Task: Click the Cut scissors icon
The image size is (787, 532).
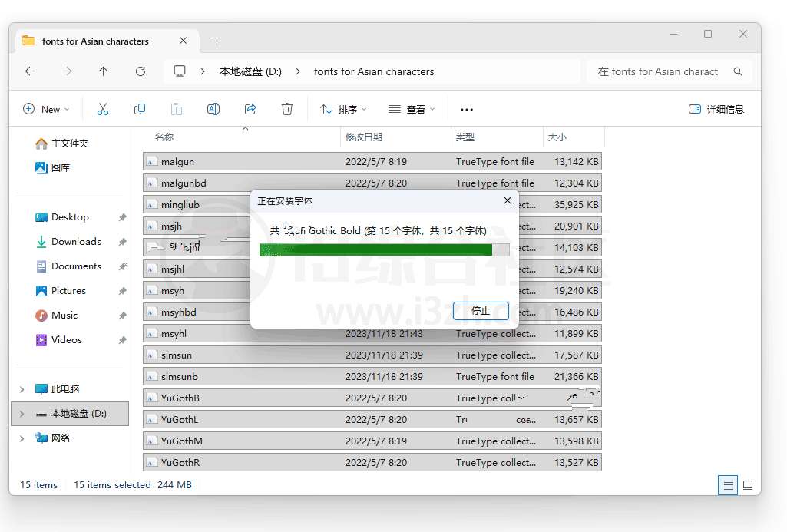Action: [x=103, y=109]
